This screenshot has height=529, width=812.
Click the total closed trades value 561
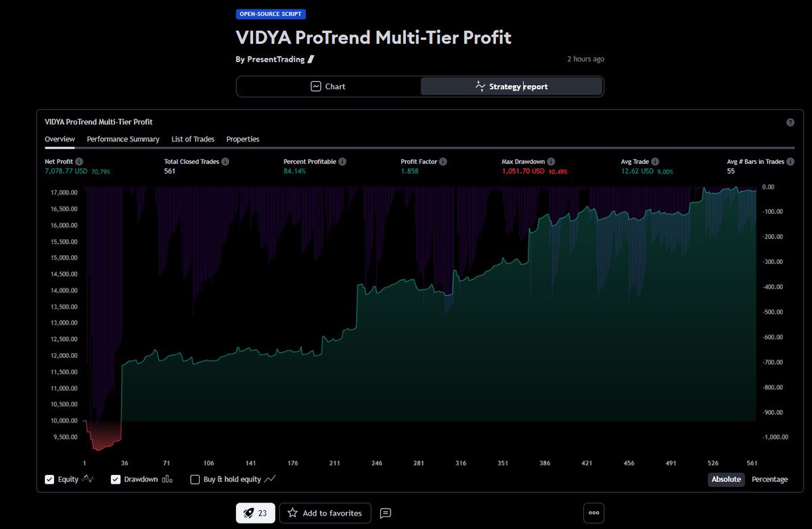click(x=171, y=172)
